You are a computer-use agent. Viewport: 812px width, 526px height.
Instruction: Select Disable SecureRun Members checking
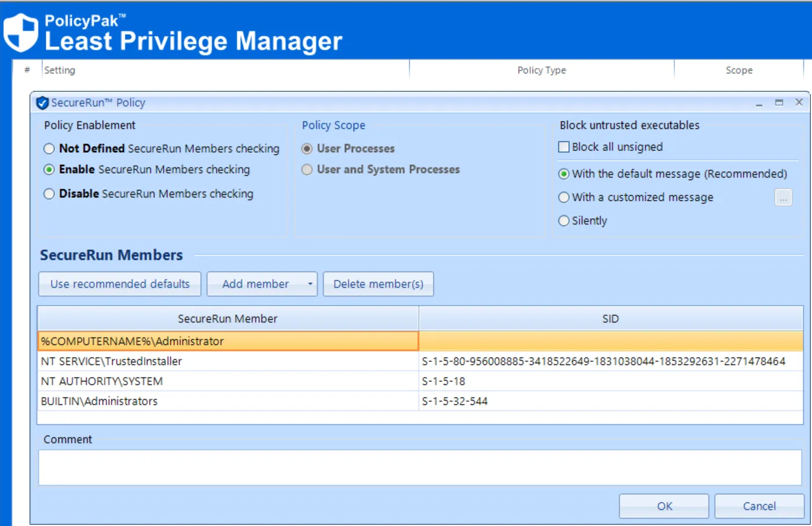coord(49,194)
